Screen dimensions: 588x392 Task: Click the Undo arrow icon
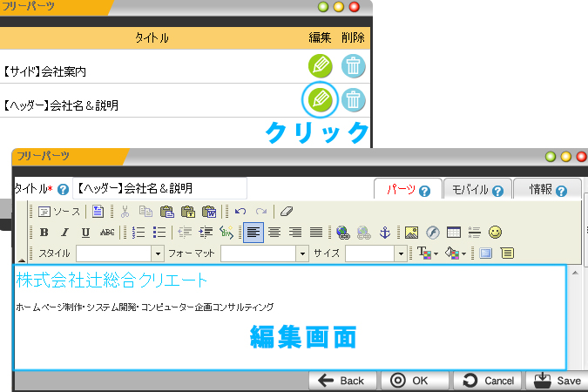(240, 212)
